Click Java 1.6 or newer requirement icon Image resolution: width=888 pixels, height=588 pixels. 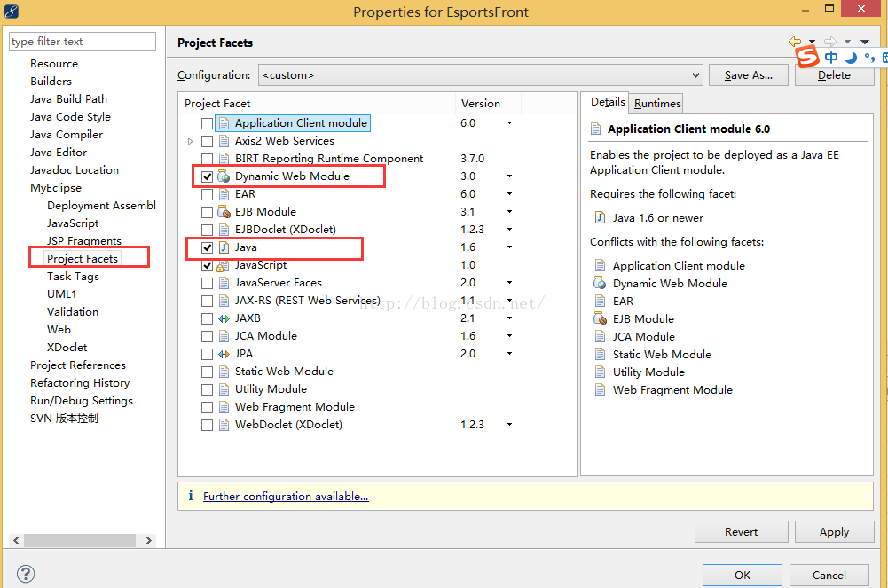pos(600,218)
